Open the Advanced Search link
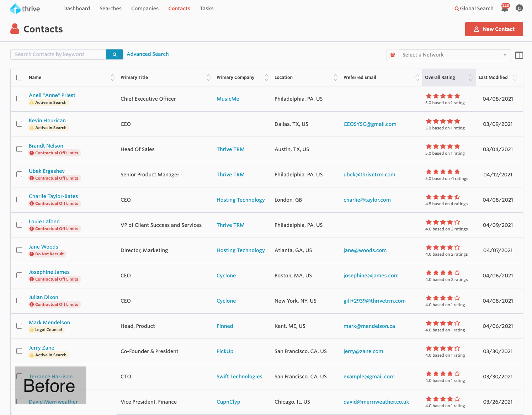 click(x=148, y=54)
